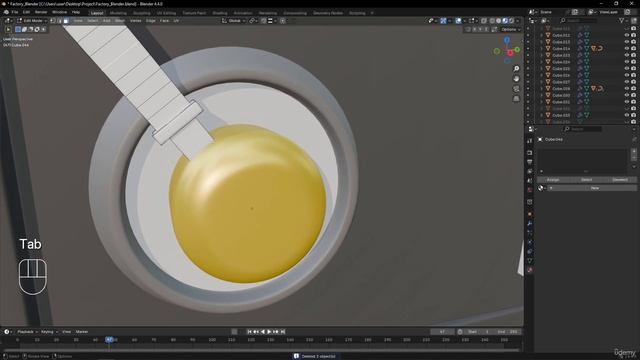Viewport: 640px width, 360px height.
Task: Hide Cube.014 in viewport with eye
Action: tap(627, 49)
